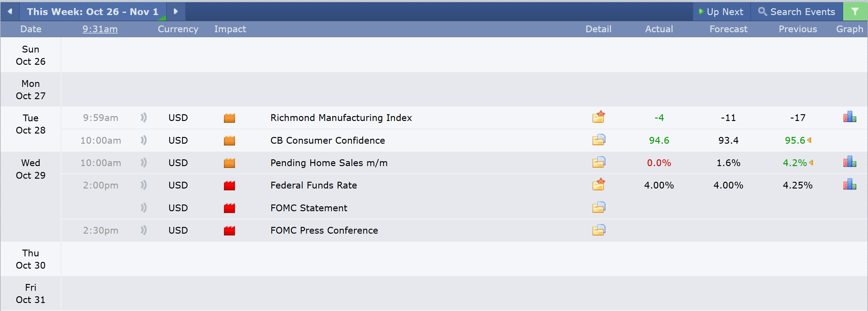Image resolution: width=868 pixels, height=311 pixels.
Task: Open detail folder for FOMC Statement
Action: point(598,208)
